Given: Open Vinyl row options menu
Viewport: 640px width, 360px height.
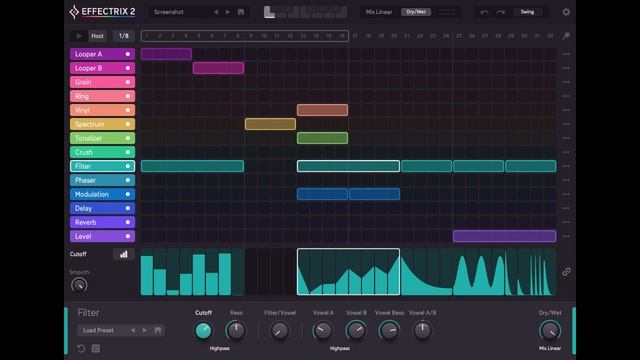Looking at the screenshot, I should (566, 110).
